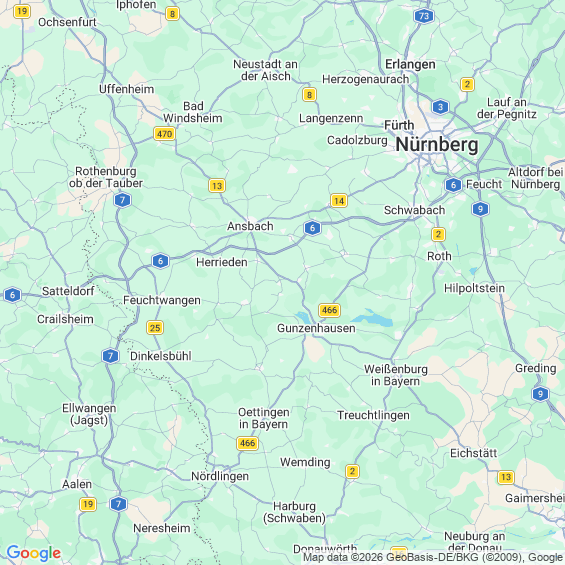Select the yellow 14 road shield
Image resolution: width=565 pixels, height=565 pixels.
pyautogui.click(x=339, y=201)
